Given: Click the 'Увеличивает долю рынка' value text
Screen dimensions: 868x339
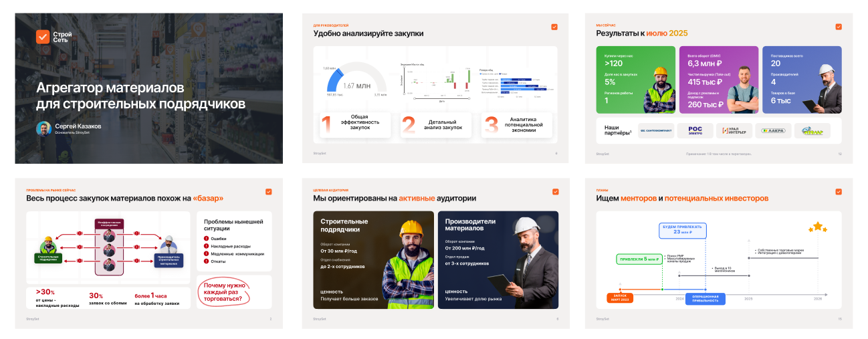Looking at the screenshot, I should click(473, 299).
